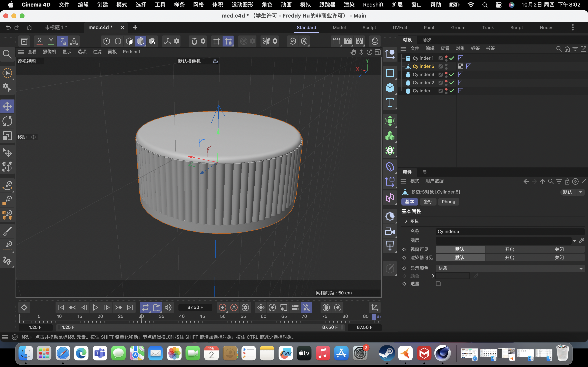
Task: Open the 图层 layer dropdown arrow
Action: pyautogui.click(x=574, y=241)
